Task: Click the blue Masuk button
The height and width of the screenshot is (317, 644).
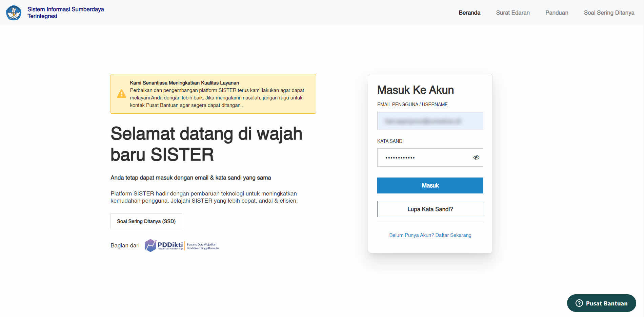Action: [430, 185]
